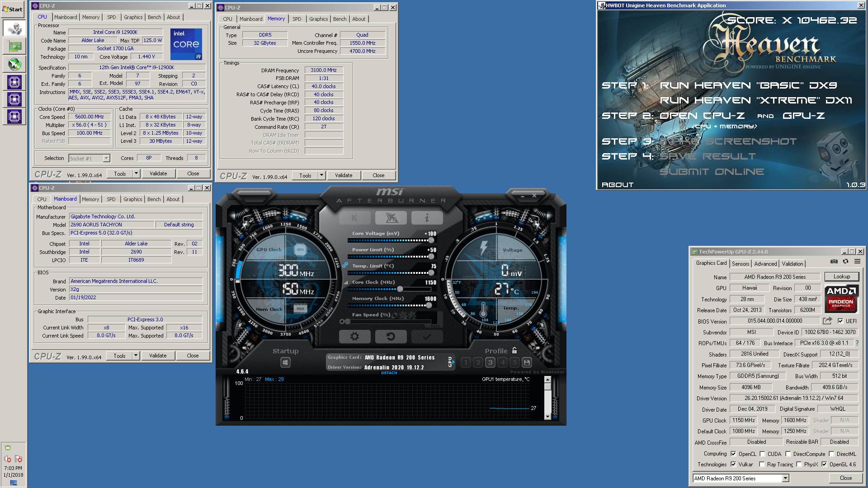This screenshot has width=868, height=488.
Task: Apply Afterburner settings with checkmark button
Action: click(x=427, y=337)
